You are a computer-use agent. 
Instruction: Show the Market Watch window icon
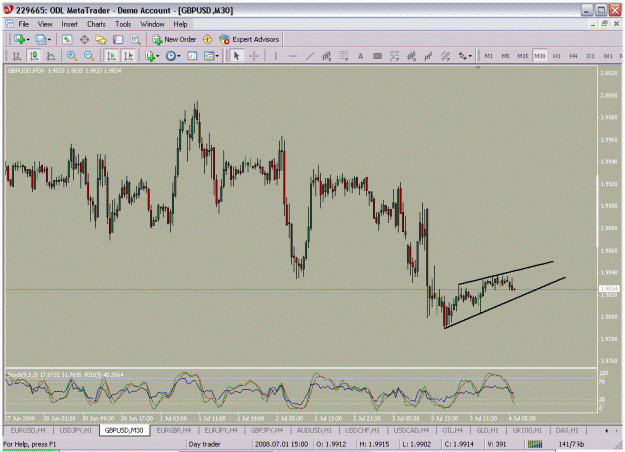coord(67,39)
